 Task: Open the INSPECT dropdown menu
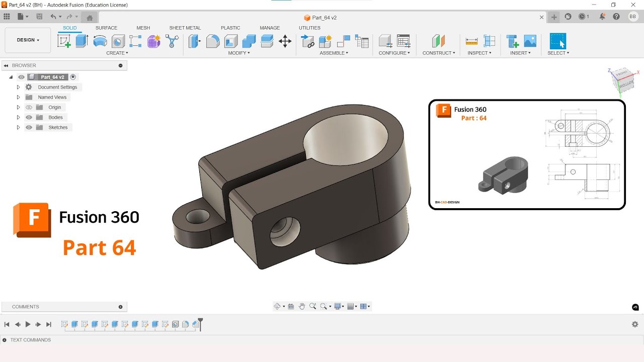click(479, 53)
